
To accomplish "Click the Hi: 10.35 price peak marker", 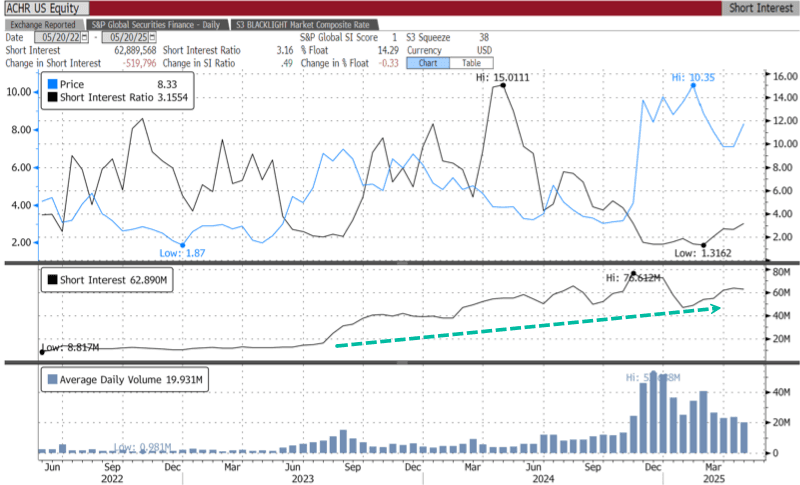I will coord(693,86).
